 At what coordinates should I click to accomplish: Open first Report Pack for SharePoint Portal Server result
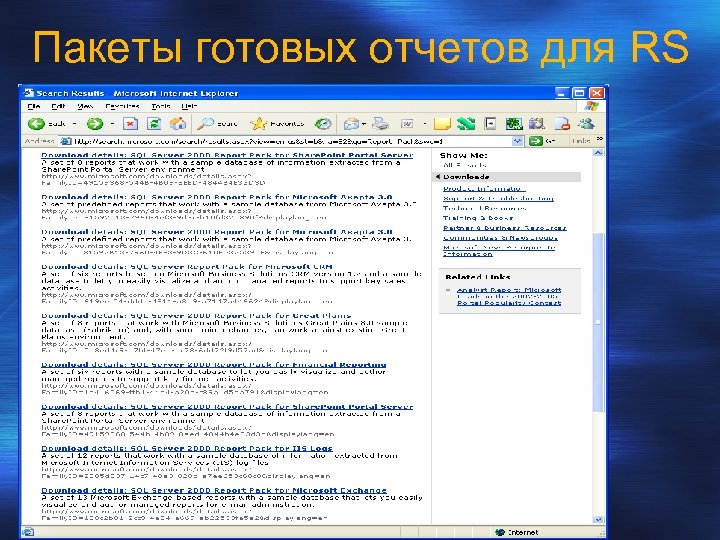[227, 155]
